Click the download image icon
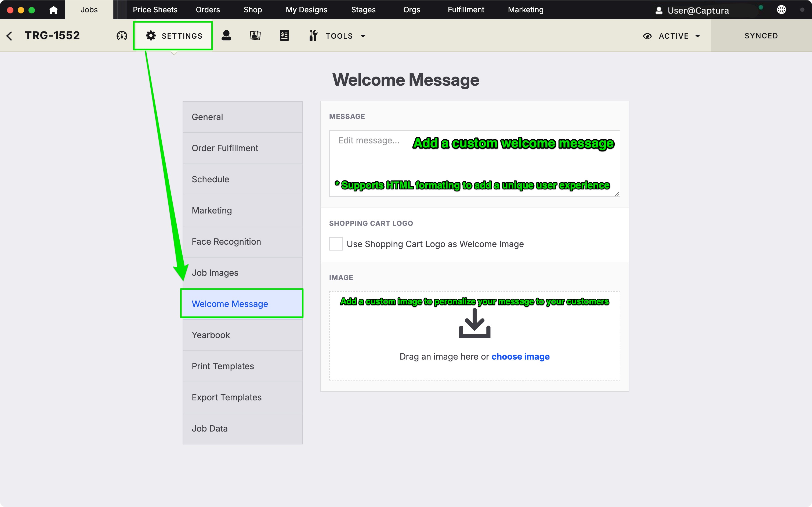The width and height of the screenshot is (812, 507). [474, 323]
